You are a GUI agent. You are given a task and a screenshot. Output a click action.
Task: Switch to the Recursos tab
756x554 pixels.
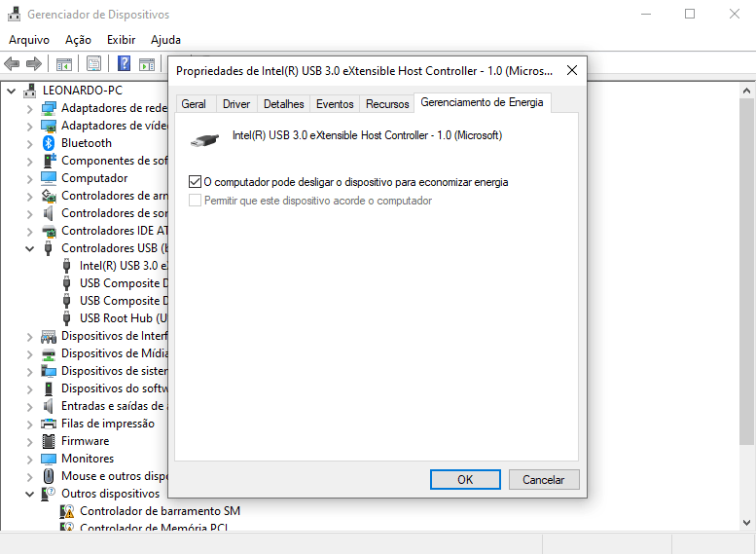pos(387,104)
